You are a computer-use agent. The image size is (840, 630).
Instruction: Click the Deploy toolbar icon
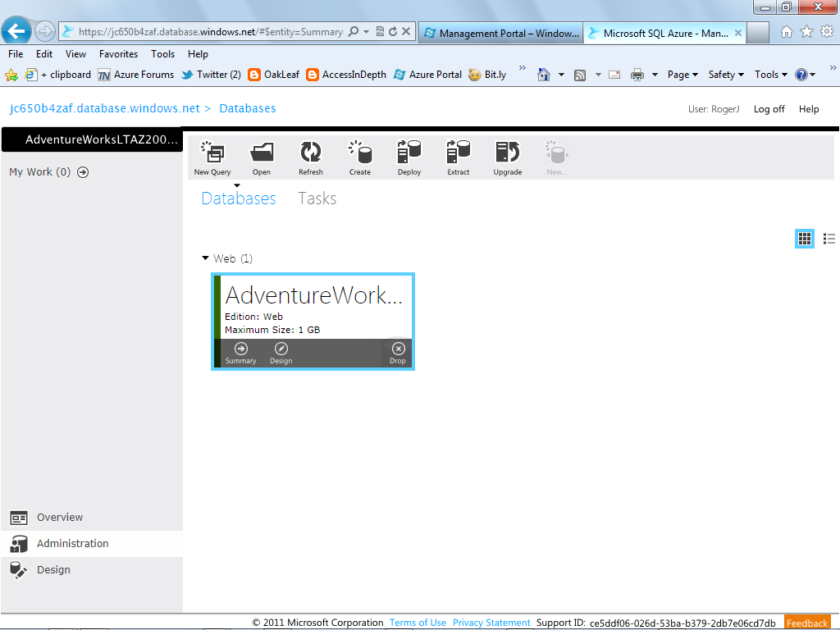(409, 157)
